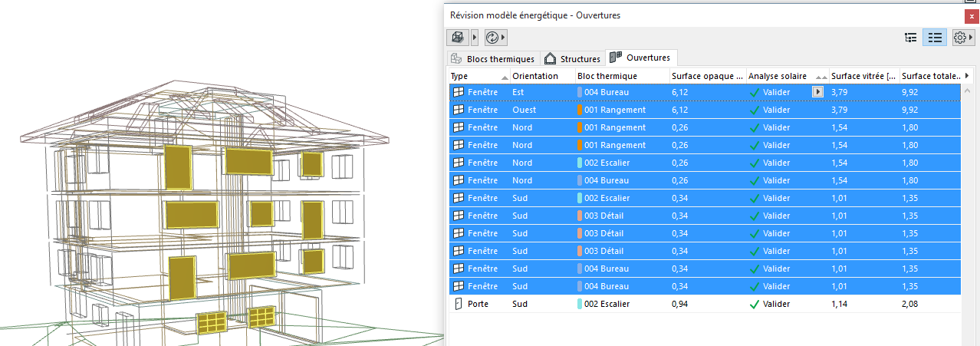Click green checkmark in Nord 004 Bureau row

point(755,180)
